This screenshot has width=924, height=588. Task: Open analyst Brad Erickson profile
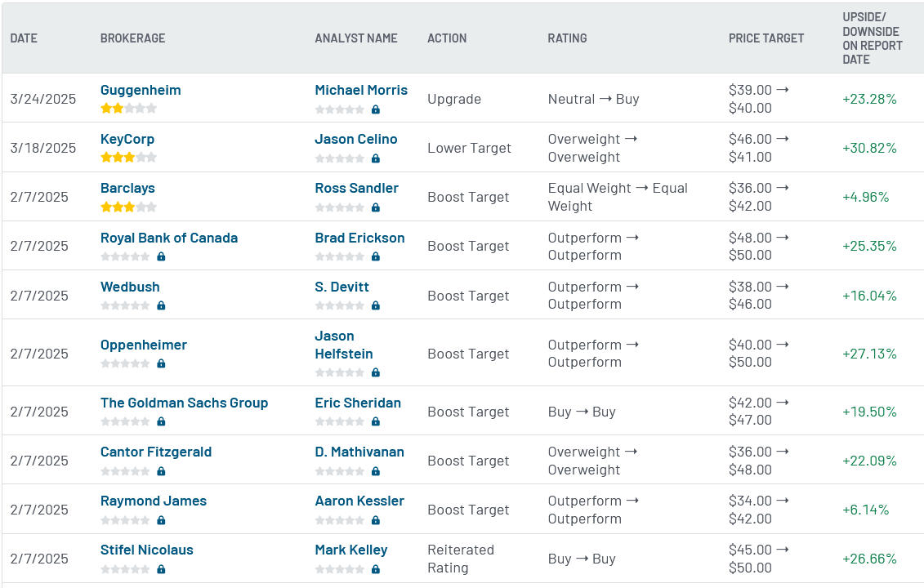359,238
